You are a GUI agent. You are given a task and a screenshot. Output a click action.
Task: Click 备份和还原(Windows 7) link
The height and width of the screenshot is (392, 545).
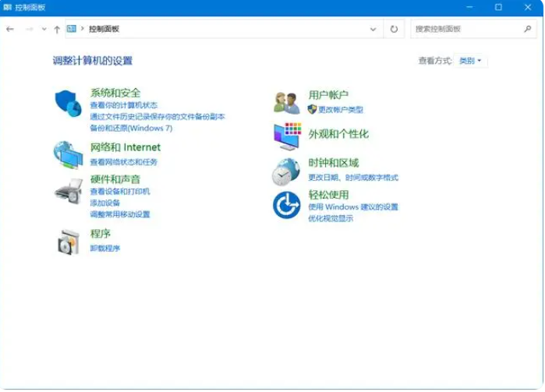(130, 128)
